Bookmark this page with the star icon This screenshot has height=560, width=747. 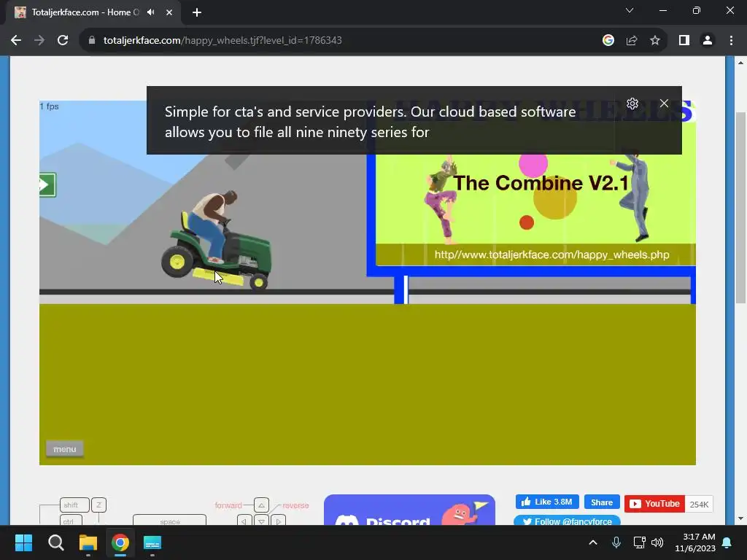click(x=655, y=41)
